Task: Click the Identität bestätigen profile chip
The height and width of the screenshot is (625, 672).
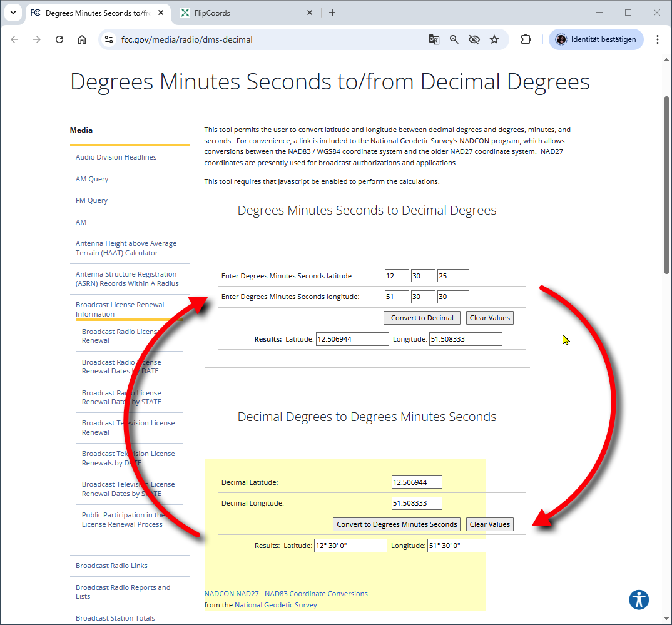Action: click(595, 39)
